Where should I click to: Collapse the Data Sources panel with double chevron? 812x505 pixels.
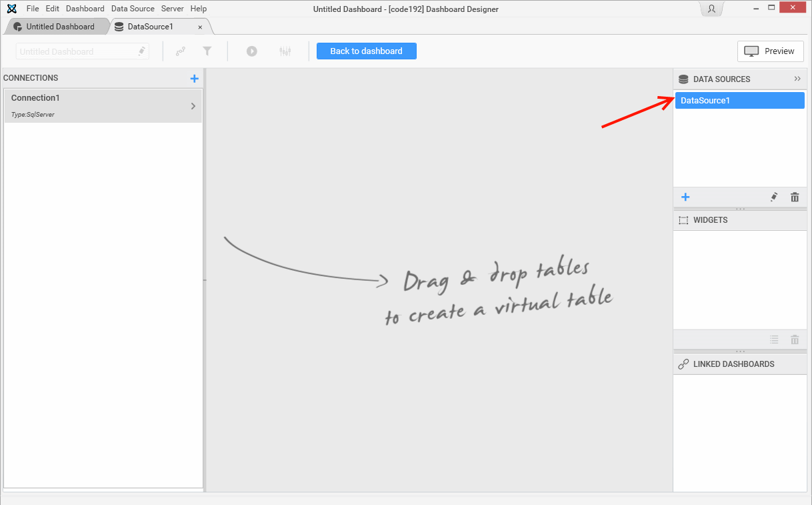pos(797,79)
